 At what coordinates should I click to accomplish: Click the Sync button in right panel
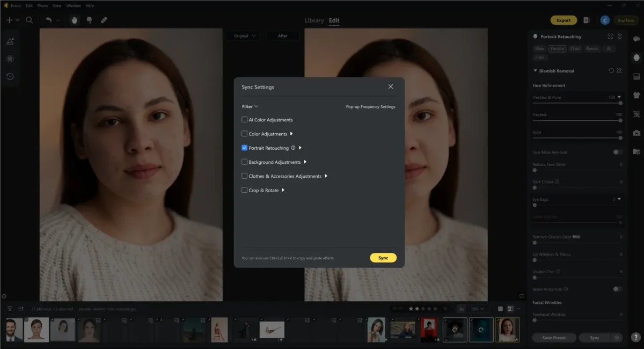point(595,338)
